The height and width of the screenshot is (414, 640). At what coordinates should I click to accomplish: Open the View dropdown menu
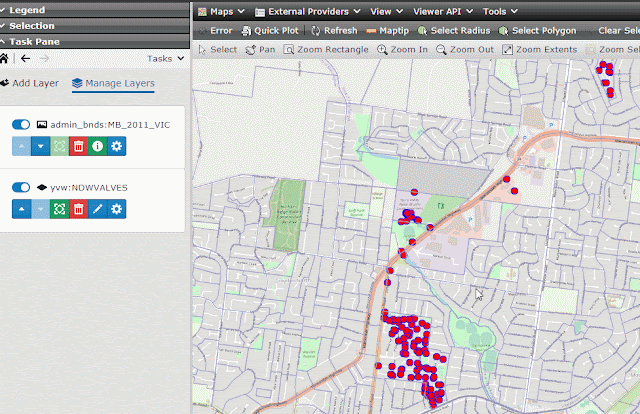387,12
